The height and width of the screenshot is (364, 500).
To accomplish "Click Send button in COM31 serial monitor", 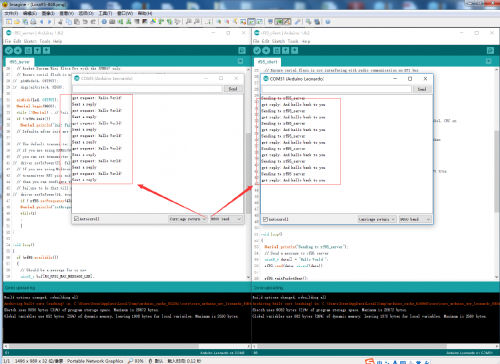I will tap(422, 89).
